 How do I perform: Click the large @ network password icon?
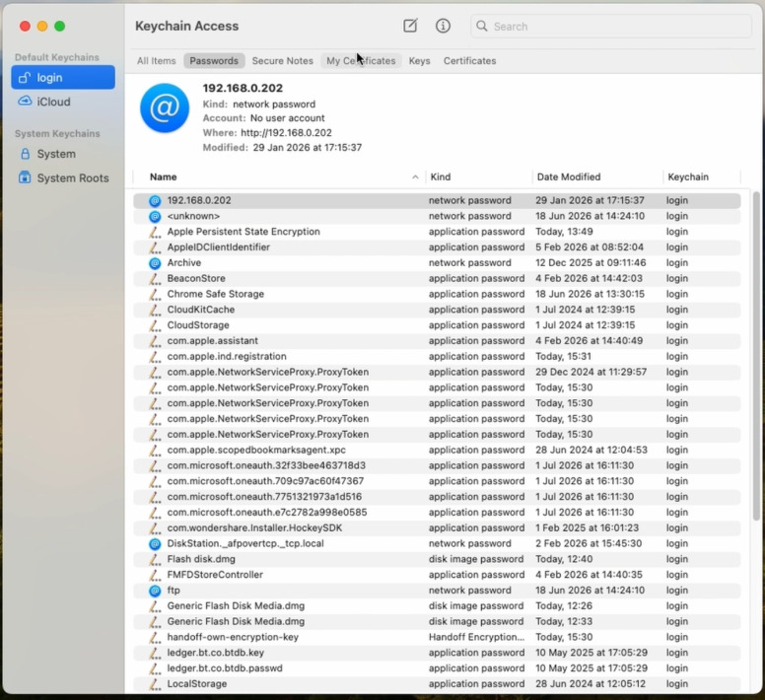(165, 107)
